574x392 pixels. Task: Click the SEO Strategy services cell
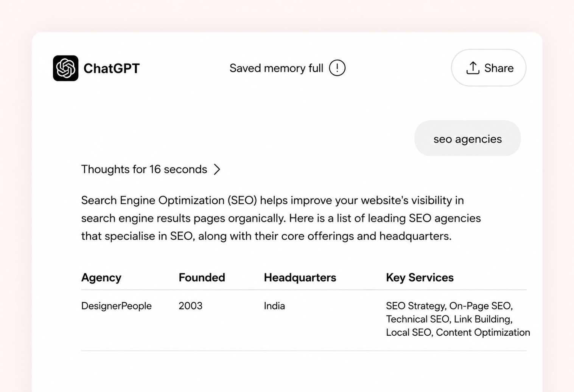tap(458, 319)
